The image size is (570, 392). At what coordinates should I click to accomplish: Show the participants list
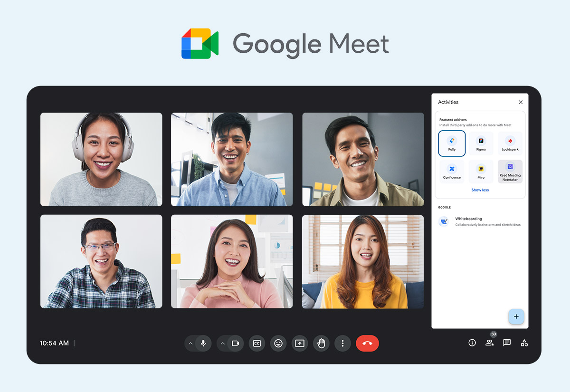click(489, 343)
